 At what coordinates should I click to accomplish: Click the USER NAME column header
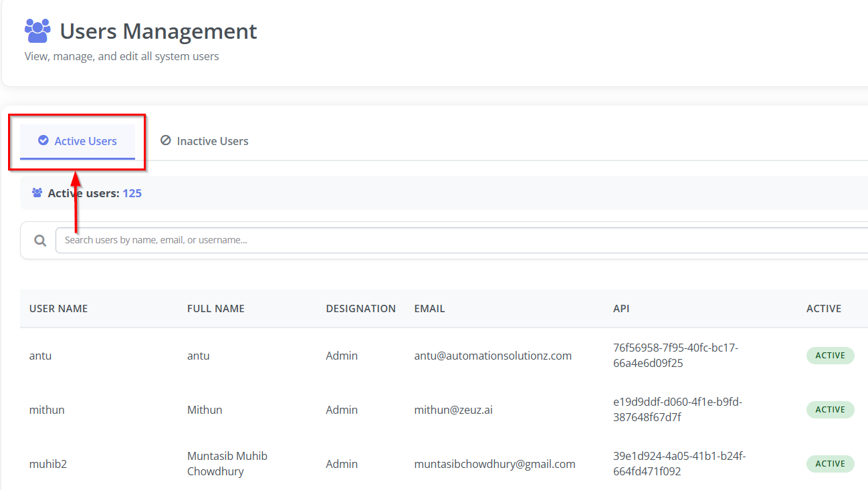[x=59, y=309]
